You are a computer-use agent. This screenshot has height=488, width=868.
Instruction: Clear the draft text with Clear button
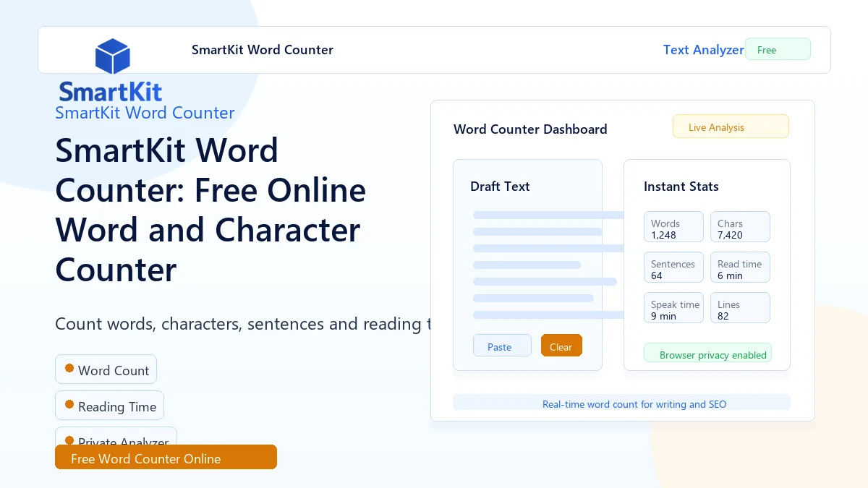[x=561, y=346]
